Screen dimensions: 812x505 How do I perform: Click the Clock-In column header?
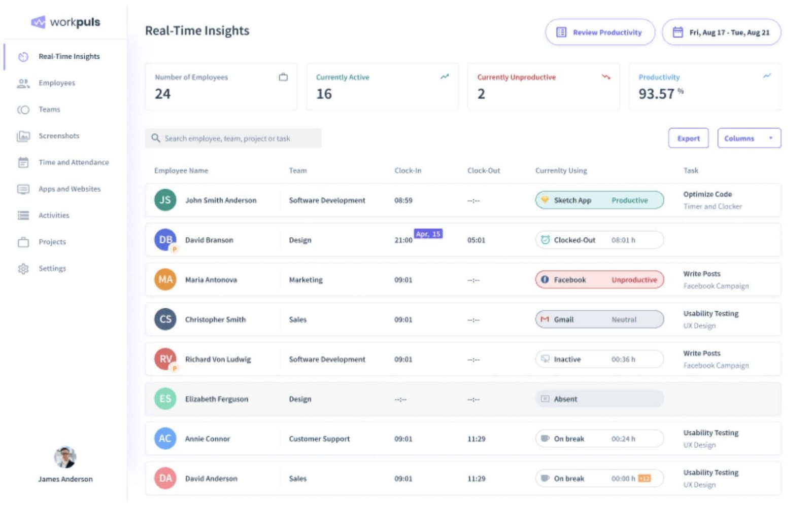408,170
